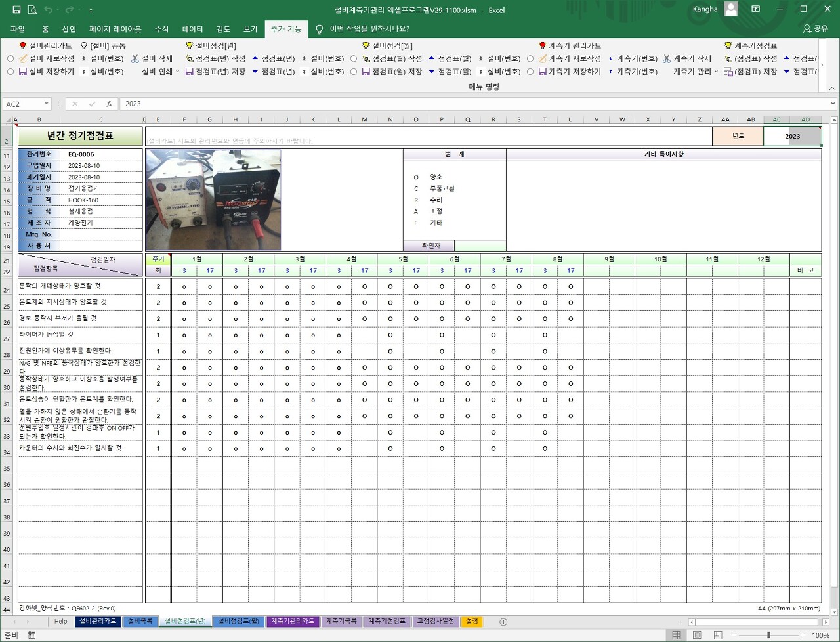
Task: Click the red bulb 계측기 관리카드 icon
Action: [542, 46]
